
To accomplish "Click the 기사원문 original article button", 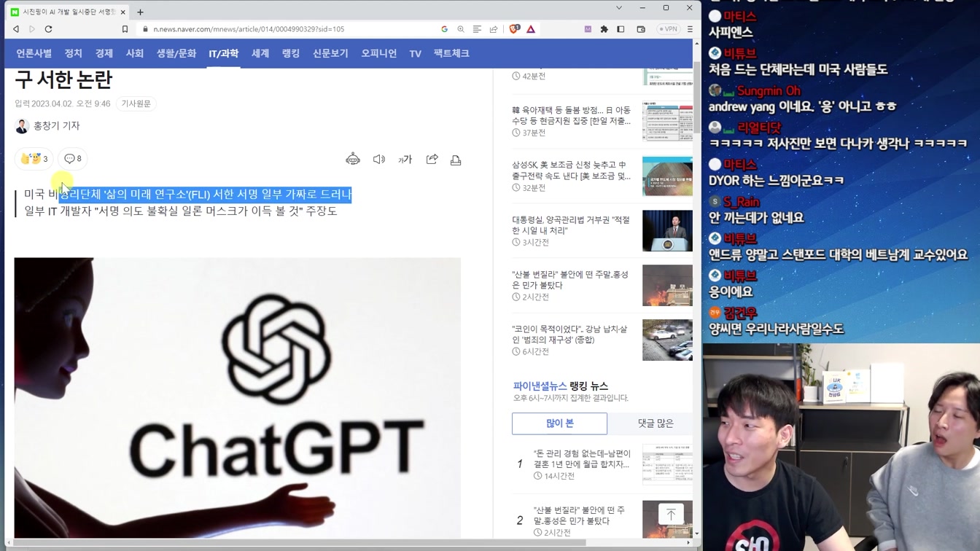I will (x=136, y=103).
